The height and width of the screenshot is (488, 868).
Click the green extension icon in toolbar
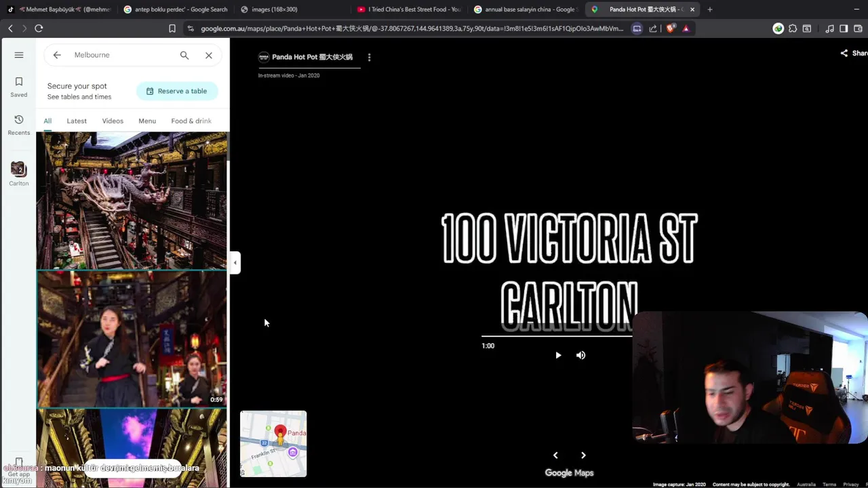[x=778, y=28]
